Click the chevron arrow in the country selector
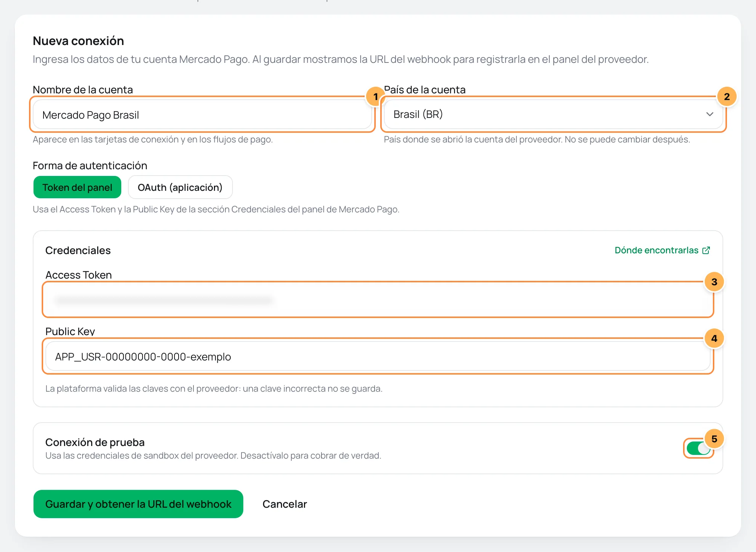 pyautogui.click(x=709, y=114)
